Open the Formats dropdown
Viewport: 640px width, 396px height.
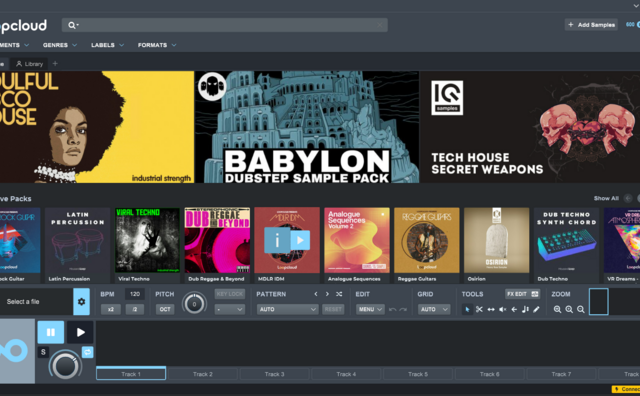[157, 45]
